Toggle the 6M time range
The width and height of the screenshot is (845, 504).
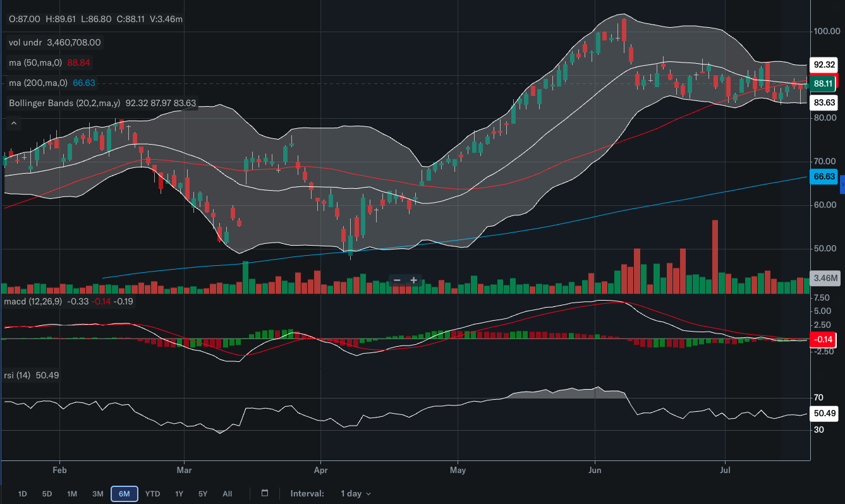(x=125, y=494)
